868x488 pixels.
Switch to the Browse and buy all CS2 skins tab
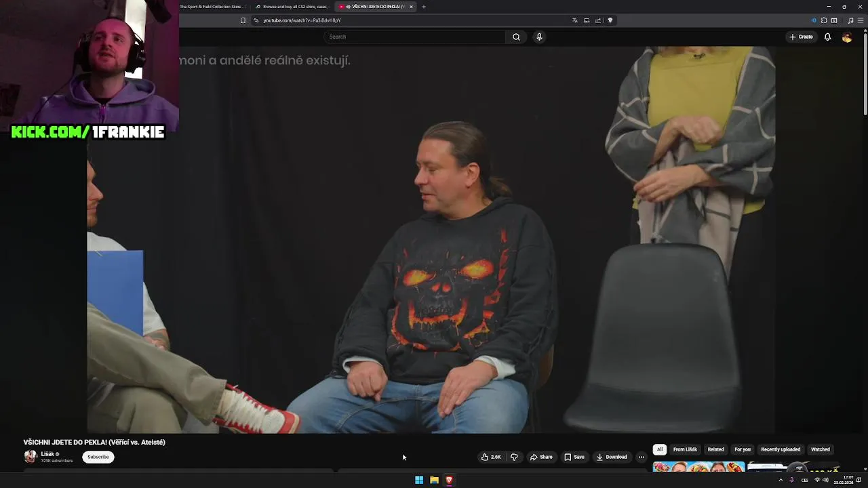[x=294, y=7]
